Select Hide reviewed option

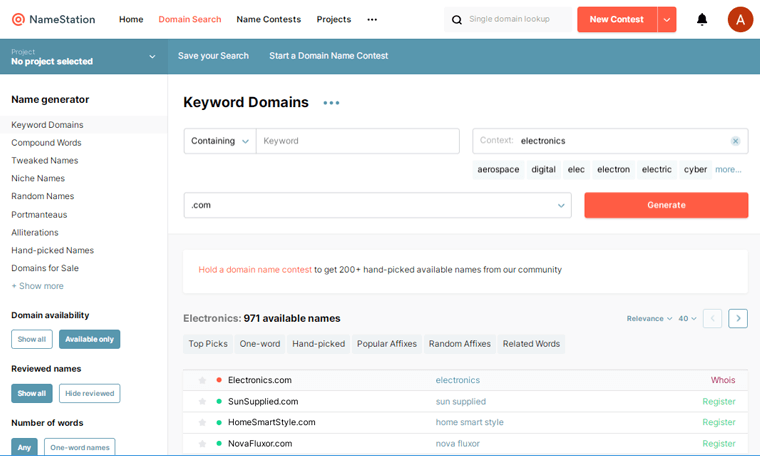pos(90,393)
